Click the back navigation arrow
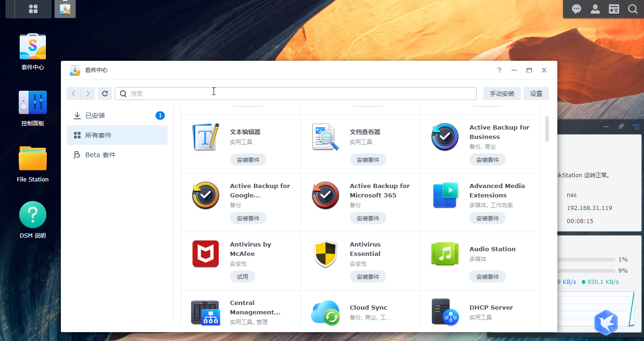The width and height of the screenshot is (644, 341). point(74,94)
